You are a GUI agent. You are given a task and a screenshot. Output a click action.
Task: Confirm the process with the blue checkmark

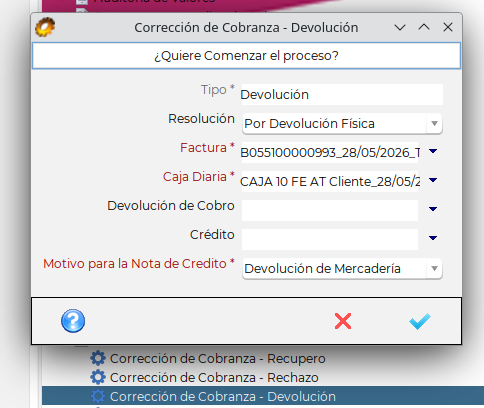420,321
